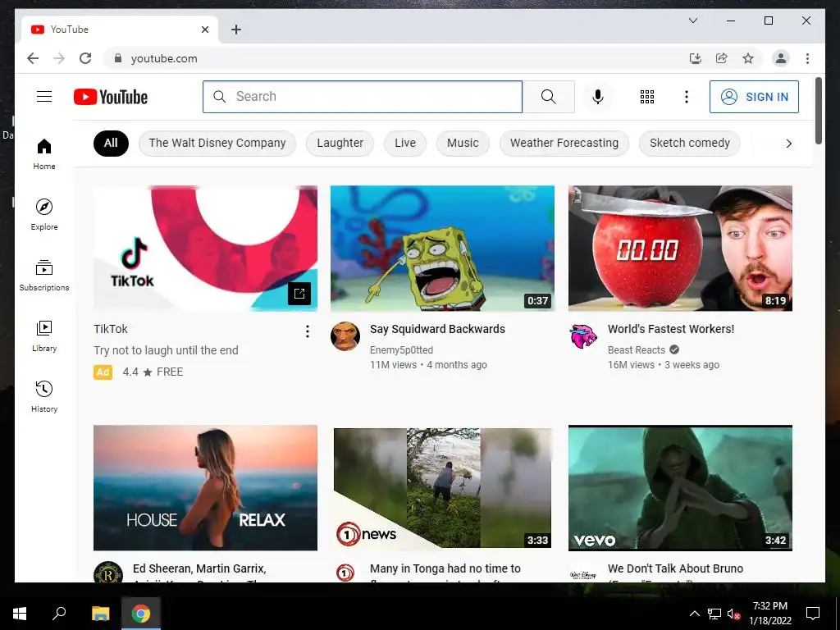Open the hamburger guide menu
The width and height of the screenshot is (840, 630).
pyautogui.click(x=44, y=97)
